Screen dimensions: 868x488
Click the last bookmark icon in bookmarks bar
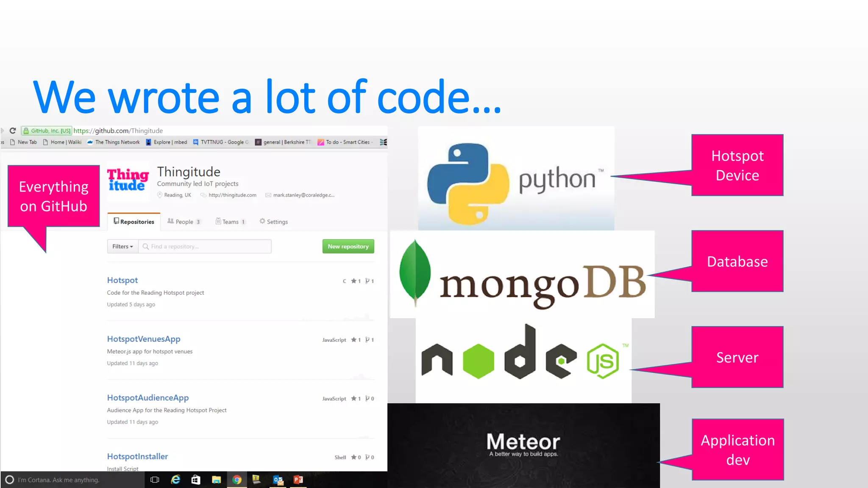(383, 142)
